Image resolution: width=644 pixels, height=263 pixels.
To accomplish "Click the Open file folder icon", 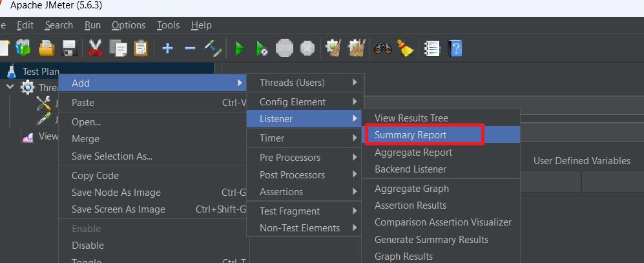I will click(47, 48).
